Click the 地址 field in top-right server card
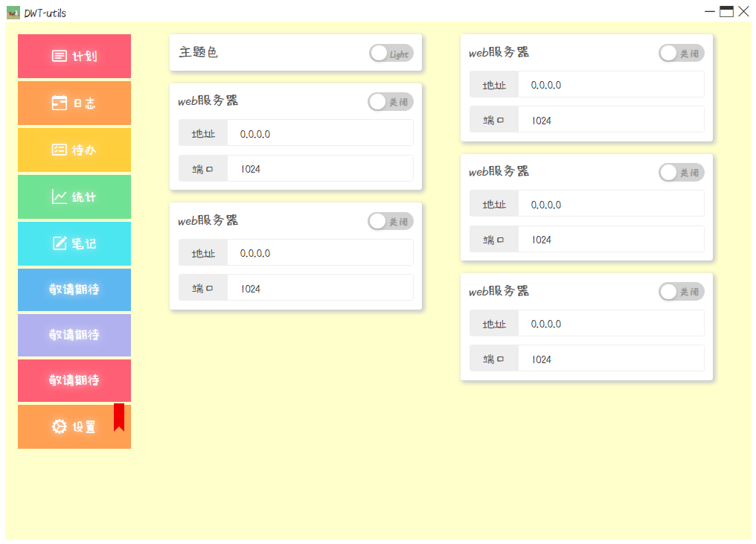 tap(610, 85)
